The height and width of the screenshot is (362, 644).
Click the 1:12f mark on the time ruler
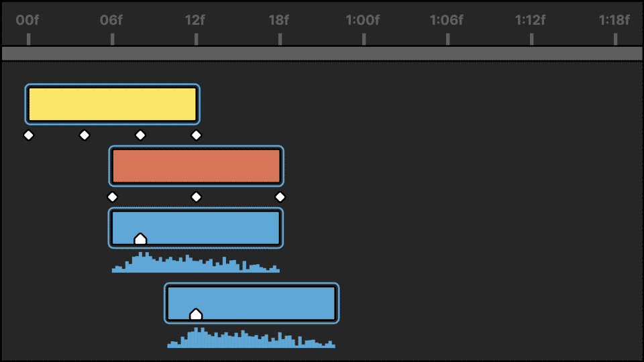(531, 39)
